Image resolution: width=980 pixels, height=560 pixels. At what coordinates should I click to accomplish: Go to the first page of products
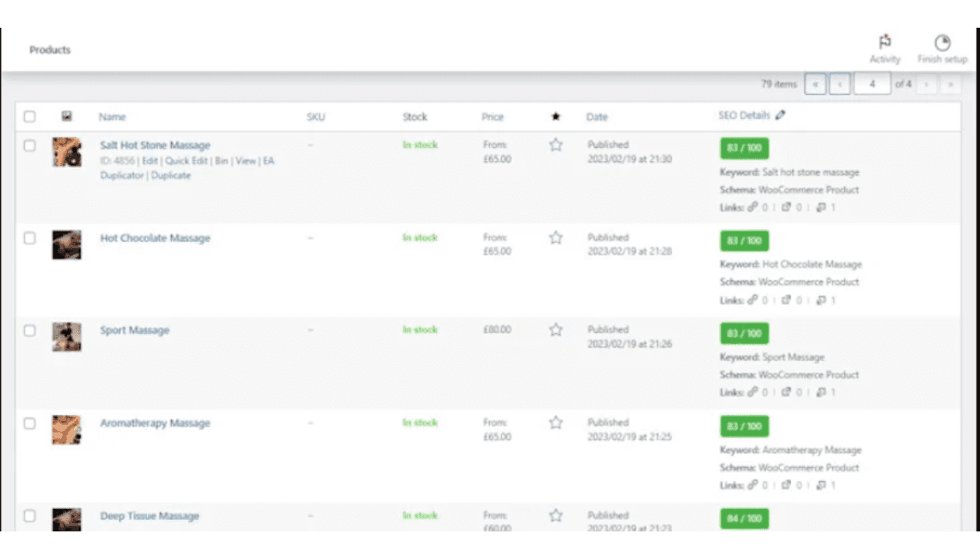815,84
